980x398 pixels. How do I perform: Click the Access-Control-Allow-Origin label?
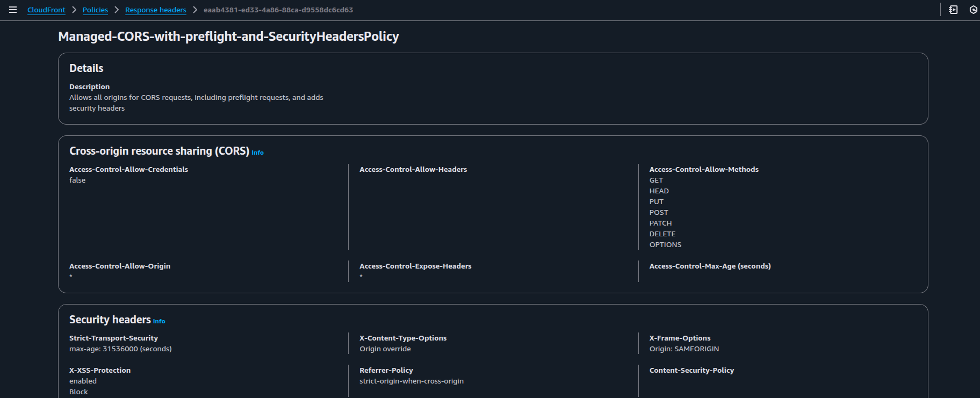pyautogui.click(x=120, y=266)
